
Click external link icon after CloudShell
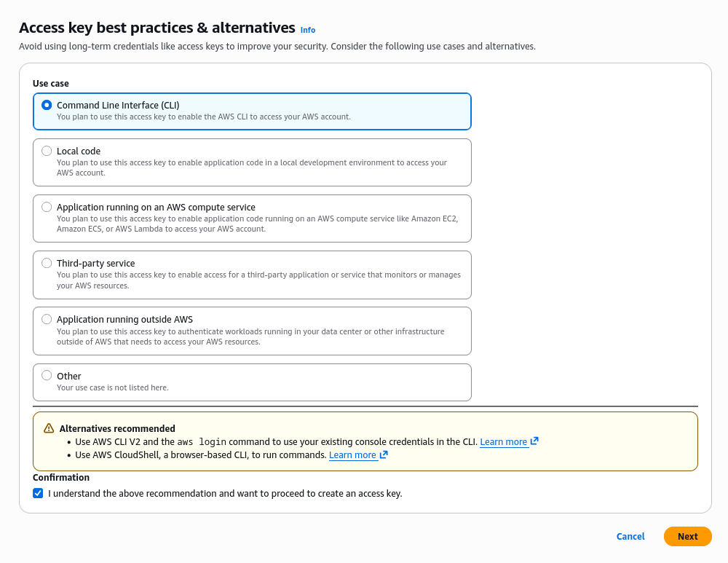click(384, 454)
